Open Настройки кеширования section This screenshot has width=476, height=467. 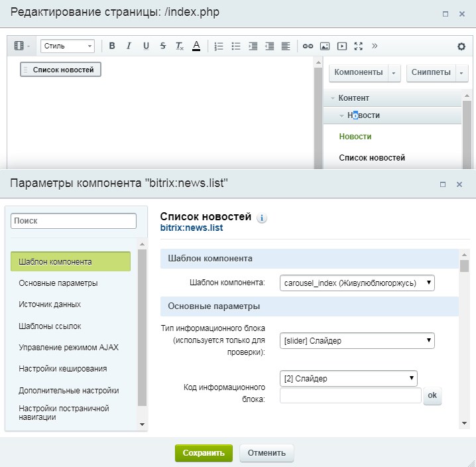63,369
